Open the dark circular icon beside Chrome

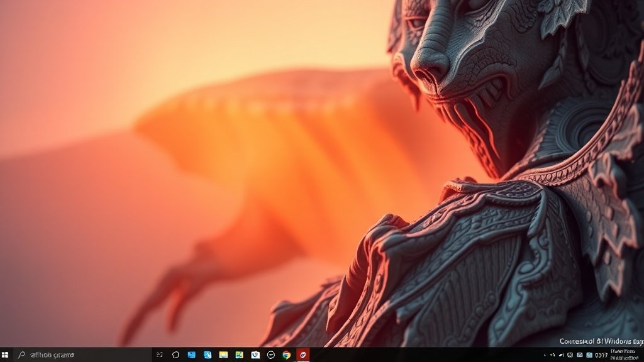[x=271, y=355]
